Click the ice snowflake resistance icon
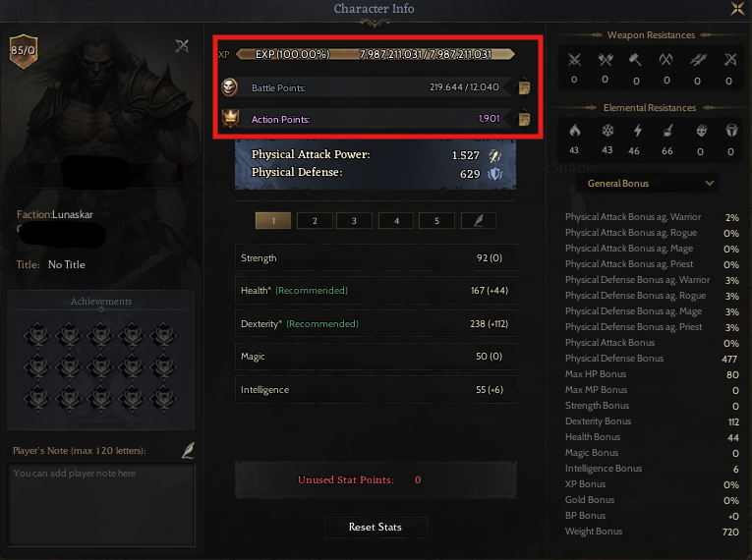The image size is (752, 560). (x=607, y=131)
